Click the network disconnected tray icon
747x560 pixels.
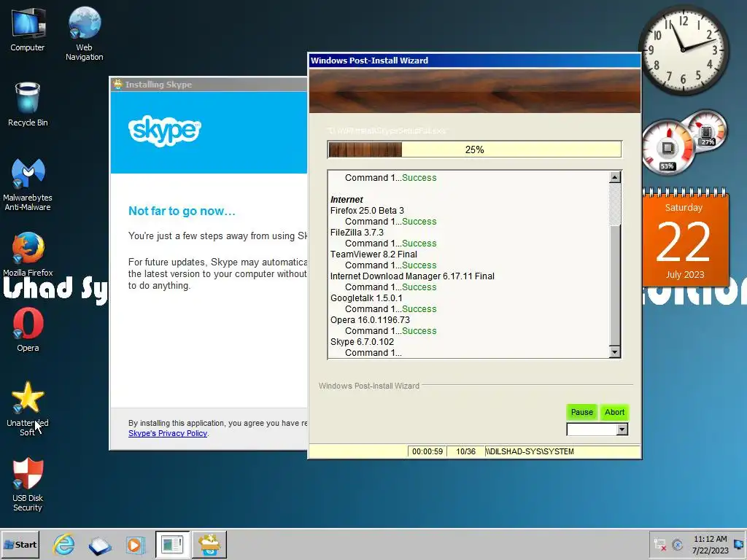point(659,544)
